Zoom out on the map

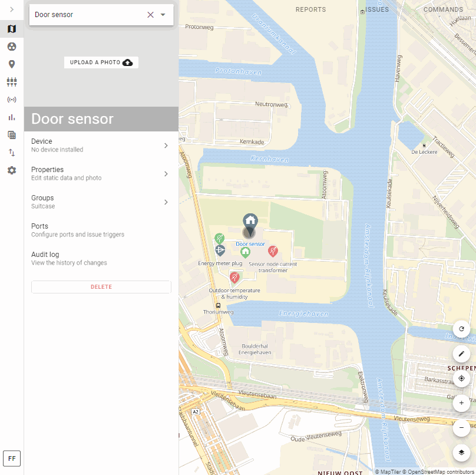[461, 428]
